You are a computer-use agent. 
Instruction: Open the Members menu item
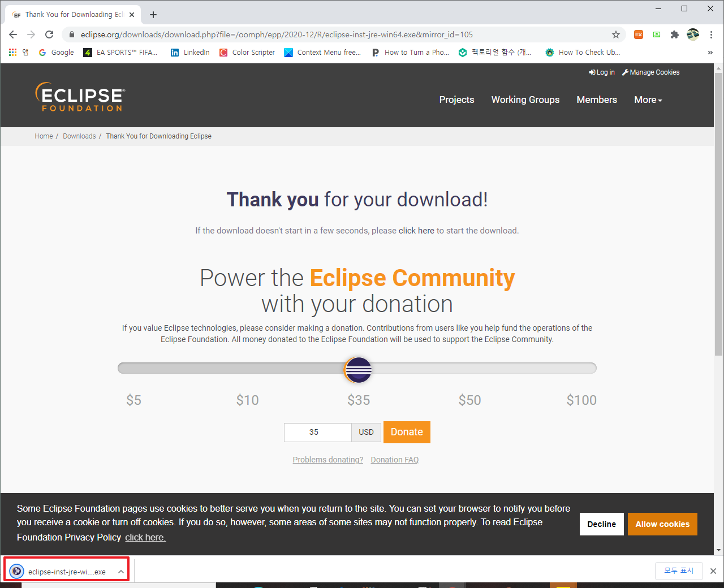[x=597, y=100]
